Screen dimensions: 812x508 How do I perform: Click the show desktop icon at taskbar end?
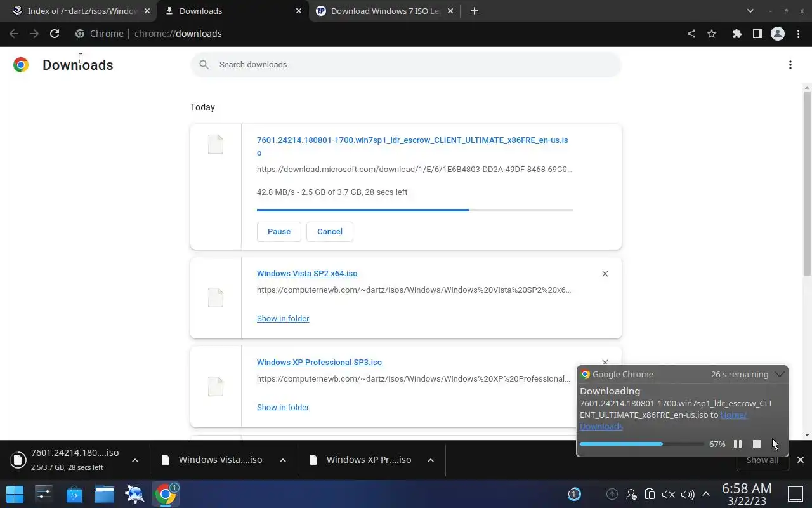coord(796,493)
